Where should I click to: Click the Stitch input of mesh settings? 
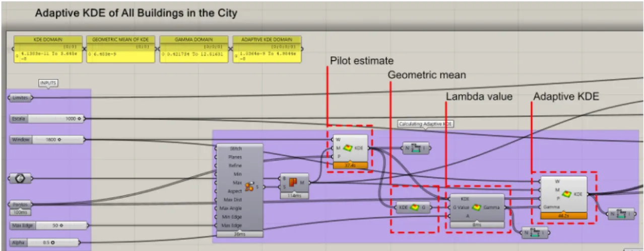point(235,148)
